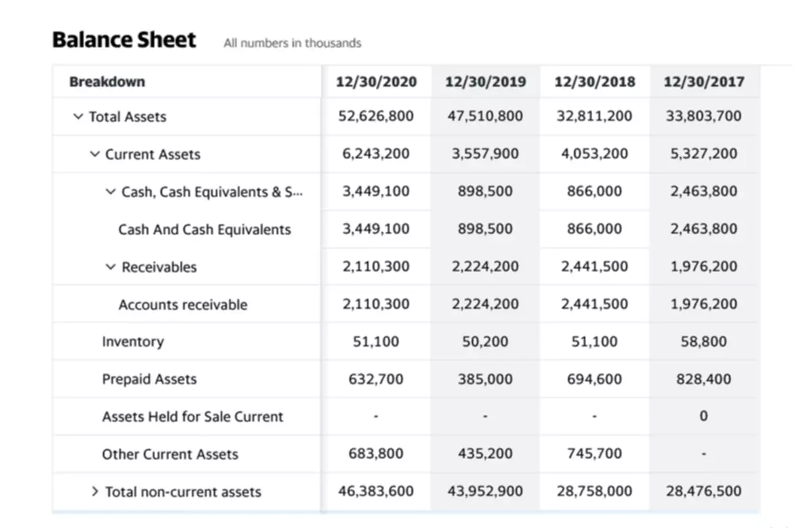Click Prepaid Assets value 385,000
The image size is (812, 528).
point(485,379)
